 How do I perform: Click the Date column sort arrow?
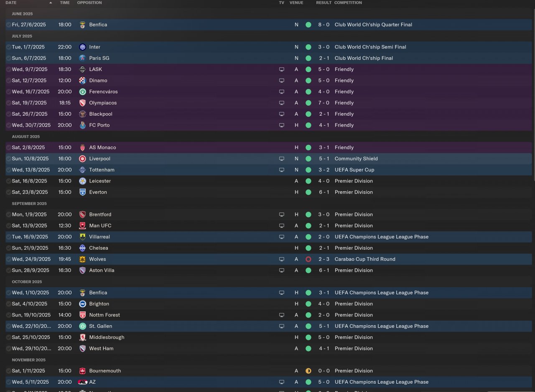[x=51, y=3]
